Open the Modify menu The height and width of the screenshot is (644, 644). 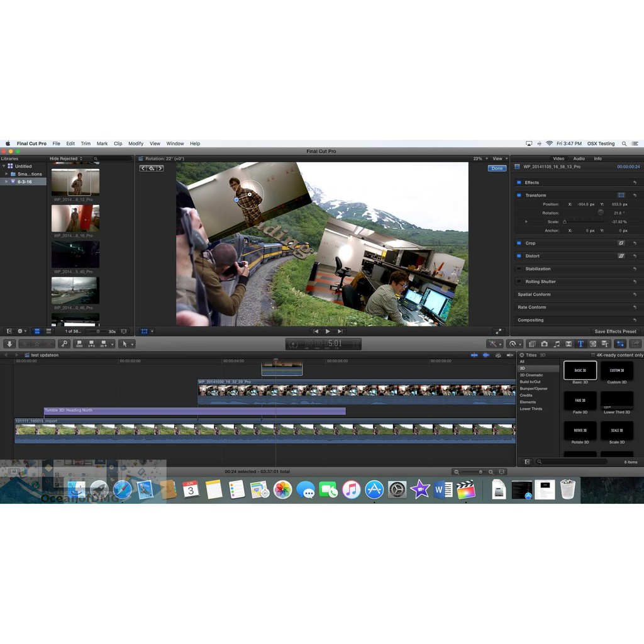[136, 144]
